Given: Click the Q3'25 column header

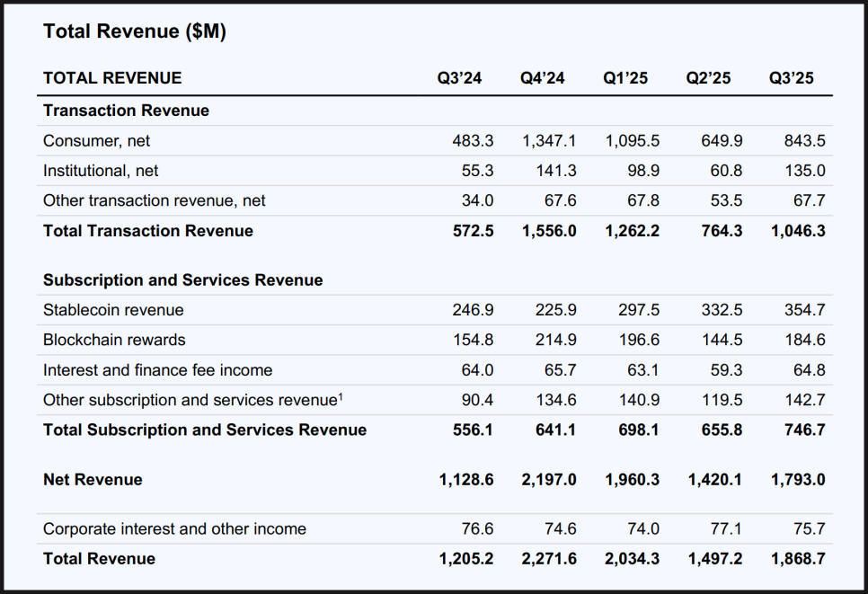Looking at the screenshot, I should point(791,78).
